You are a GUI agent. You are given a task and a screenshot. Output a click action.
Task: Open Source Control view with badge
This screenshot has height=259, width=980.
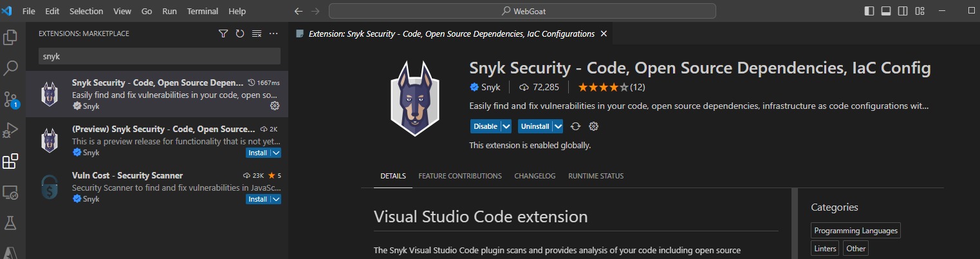tap(10, 99)
